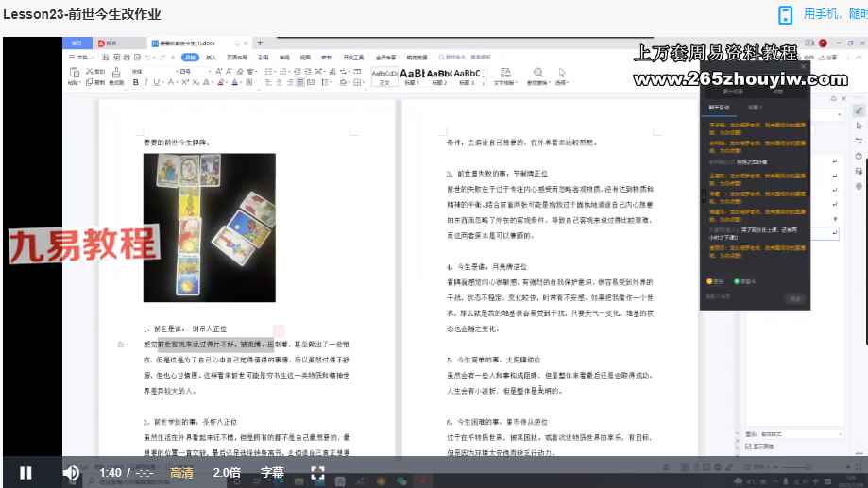868x488 pixels.
Task: Open the 插入 ribbon tab
Action: pos(211,58)
